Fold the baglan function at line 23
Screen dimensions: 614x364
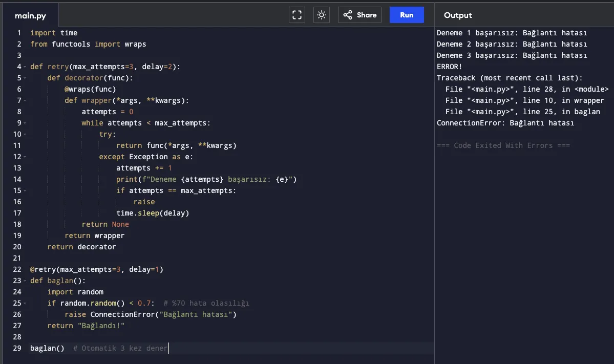pos(25,281)
